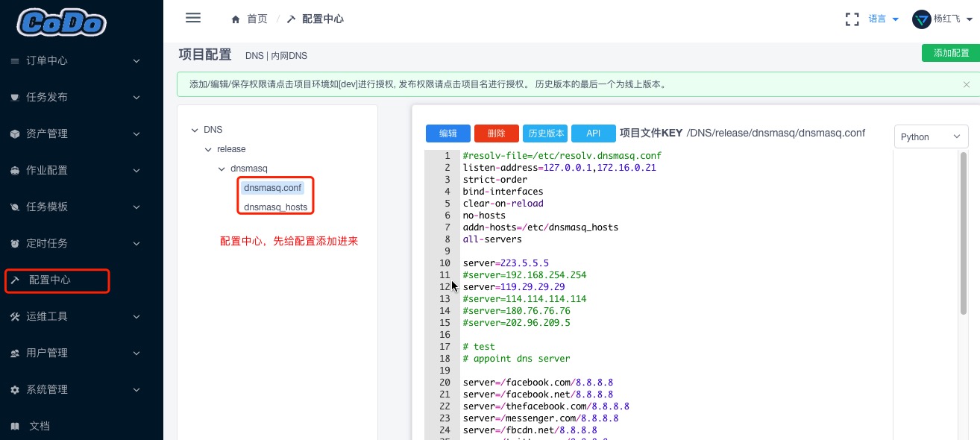Click the 项目配置 page heading

pos(205,54)
